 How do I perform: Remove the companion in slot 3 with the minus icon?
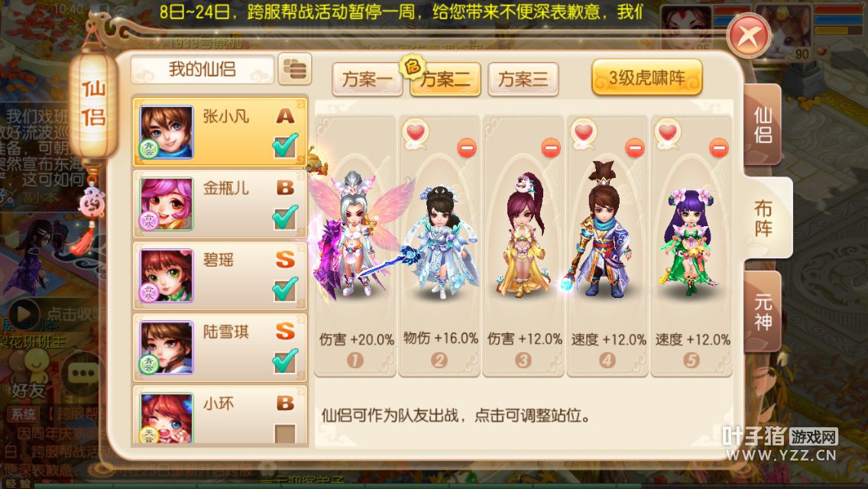[x=551, y=148]
